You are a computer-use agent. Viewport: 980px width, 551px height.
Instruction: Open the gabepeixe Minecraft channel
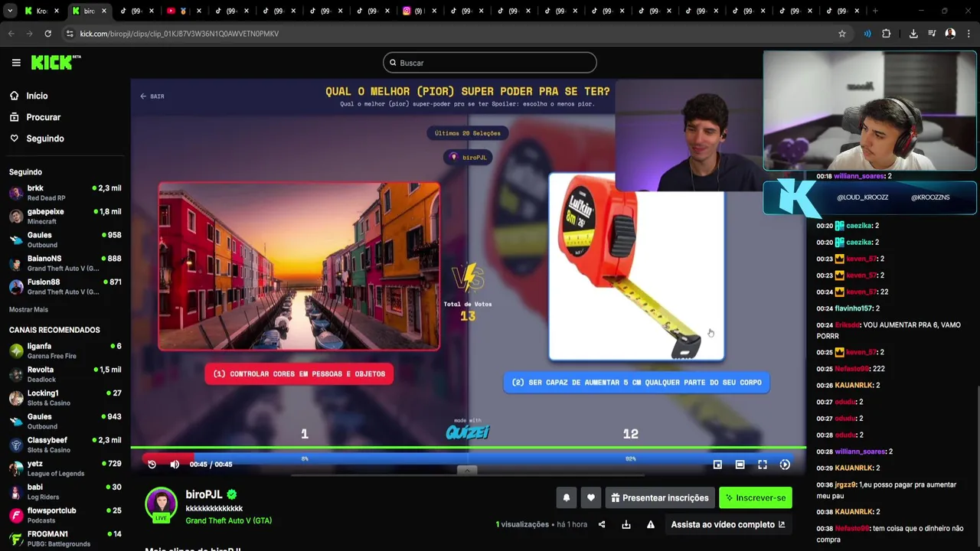click(64, 217)
